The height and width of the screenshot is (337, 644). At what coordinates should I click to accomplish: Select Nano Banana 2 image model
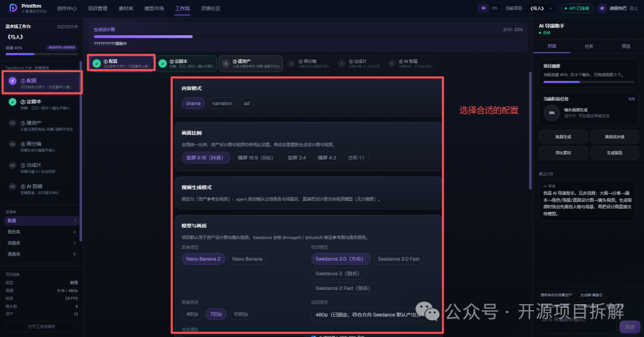tap(203, 259)
